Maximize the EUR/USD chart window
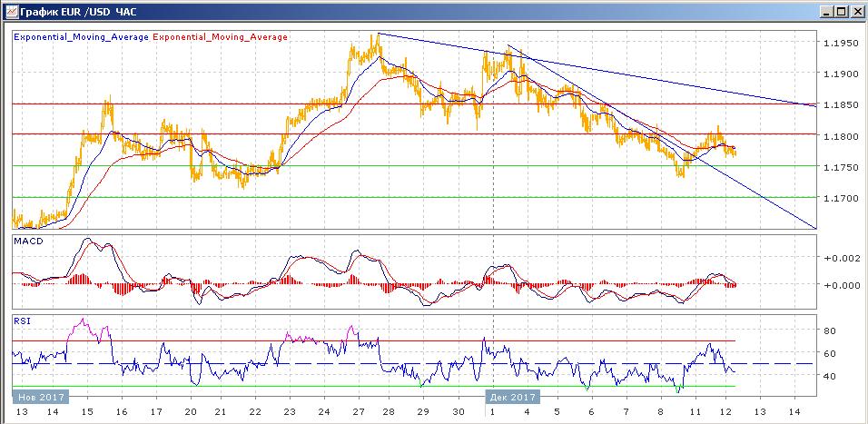This screenshot has width=868, height=424. point(841,12)
